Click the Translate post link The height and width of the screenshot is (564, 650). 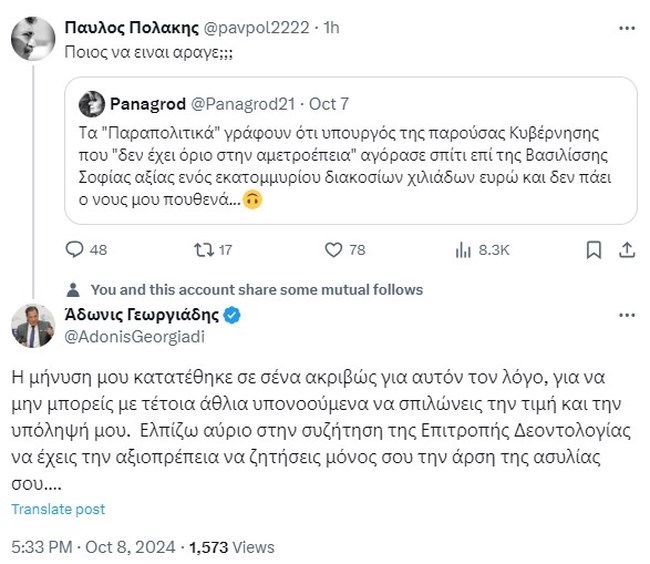[x=58, y=509]
